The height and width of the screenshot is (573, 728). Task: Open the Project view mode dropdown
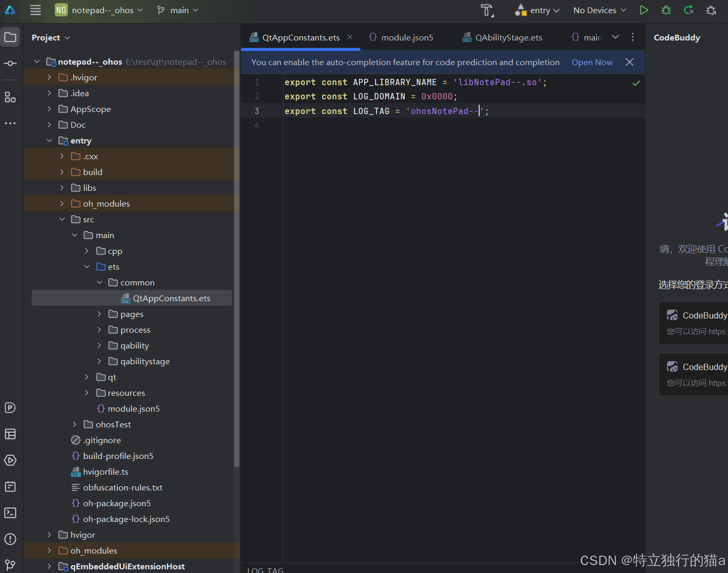[x=51, y=37]
